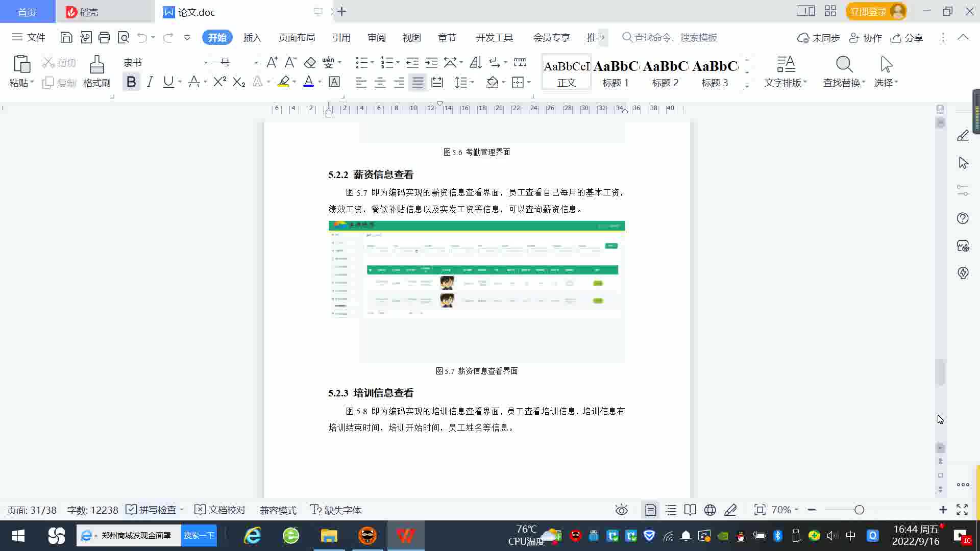Click the Print icon
The image size is (980, 551).
tap(104, 37)
